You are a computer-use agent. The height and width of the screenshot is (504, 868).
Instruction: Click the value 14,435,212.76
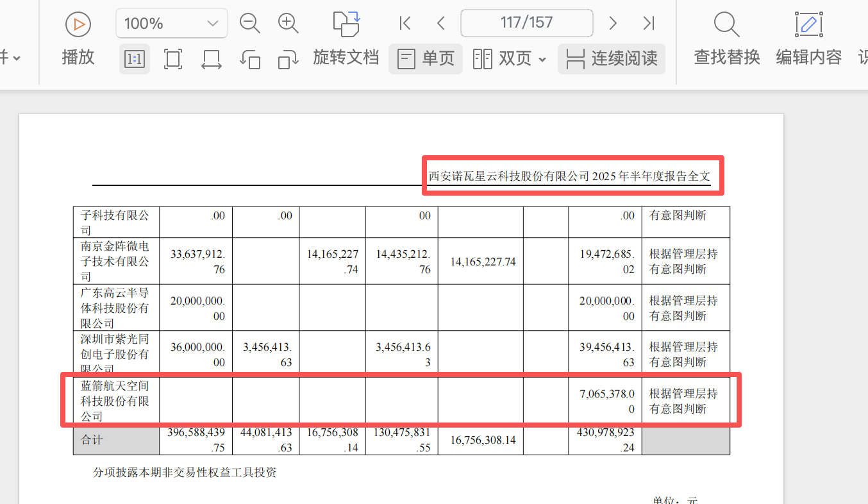point(403,262)
